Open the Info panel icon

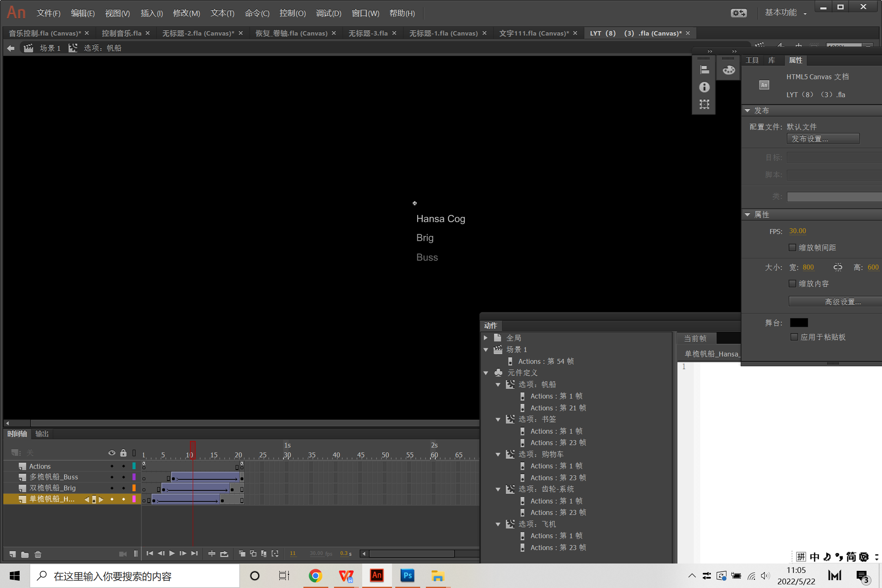pos(704,87)
